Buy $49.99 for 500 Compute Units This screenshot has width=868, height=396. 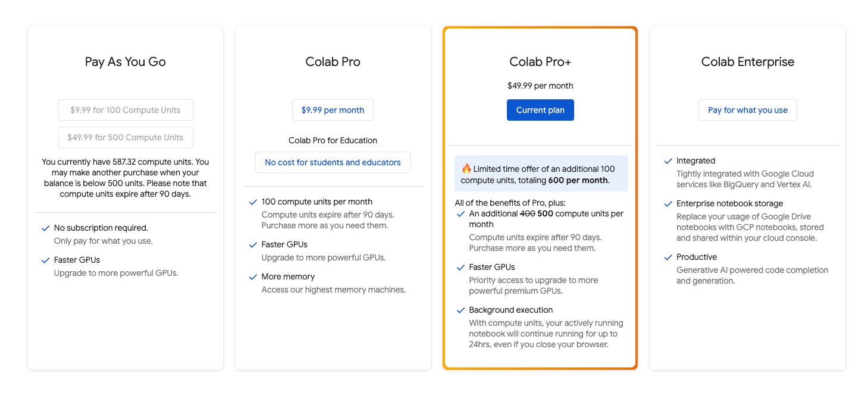126,137
